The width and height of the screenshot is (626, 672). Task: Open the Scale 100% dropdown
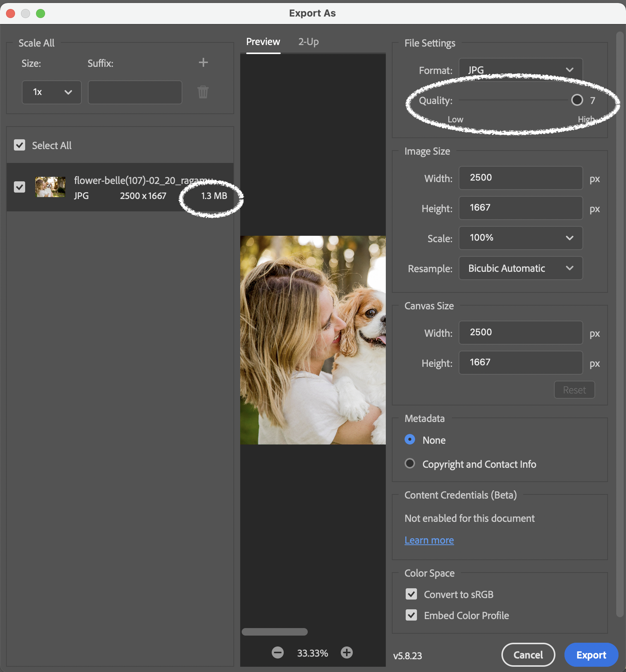click(521, 238)
